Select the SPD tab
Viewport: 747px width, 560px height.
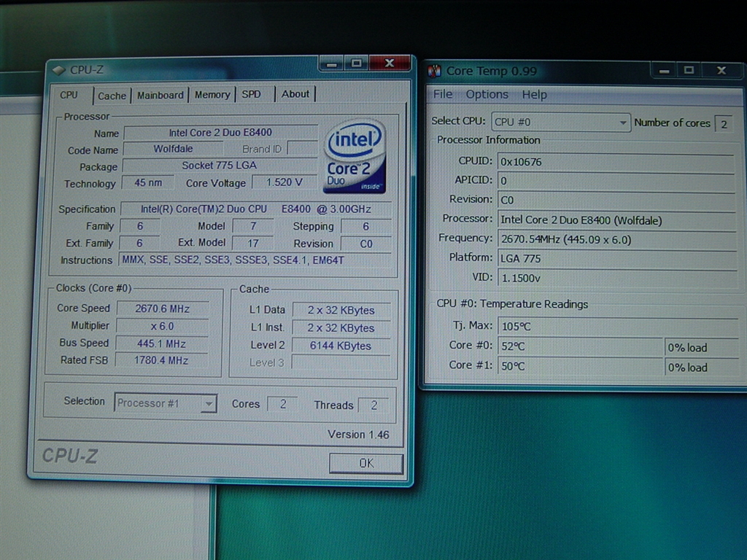252,94
